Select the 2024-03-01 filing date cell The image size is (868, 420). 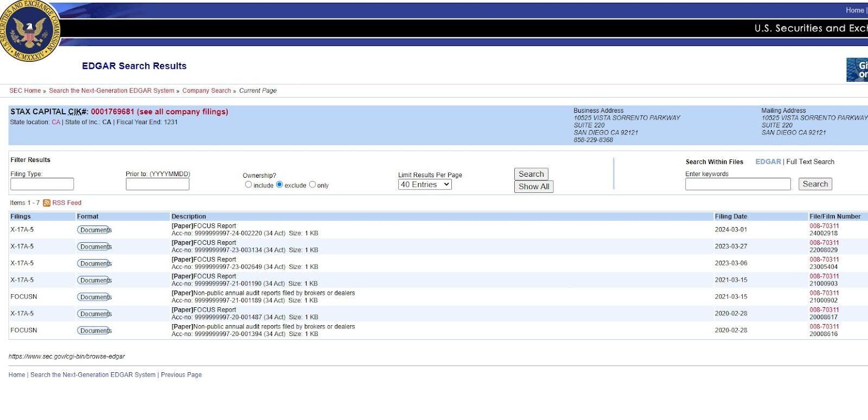point(731,230)
